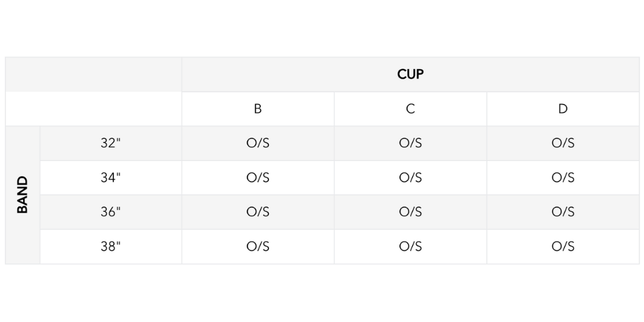Choose O/S in 36" row, D column

563,212
